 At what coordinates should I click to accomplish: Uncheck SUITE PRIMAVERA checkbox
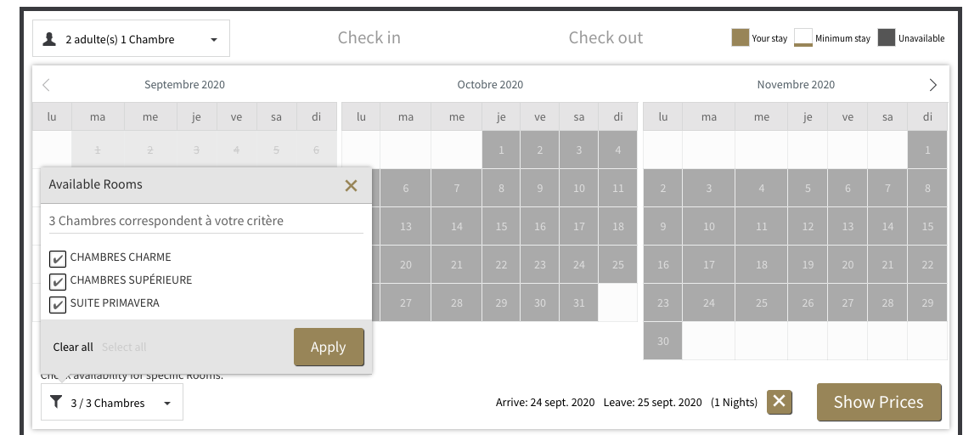click(x=58, y=304)
